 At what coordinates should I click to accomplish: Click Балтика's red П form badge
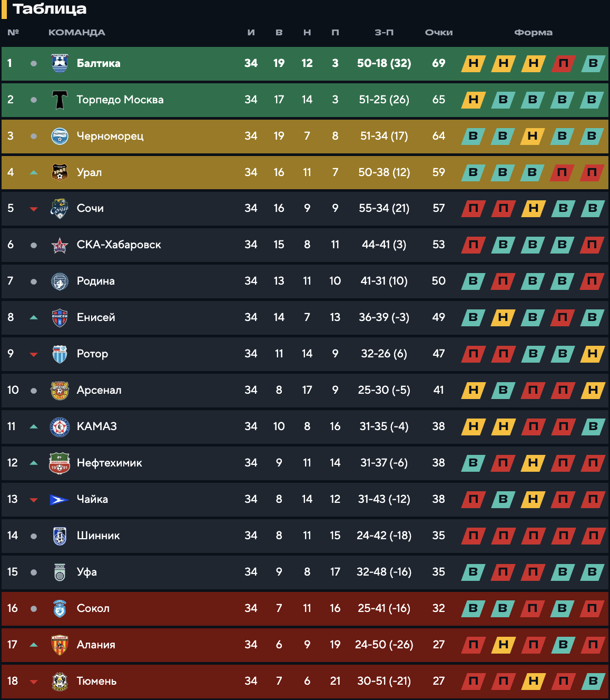pyautogui.click(x=563, y=63)
